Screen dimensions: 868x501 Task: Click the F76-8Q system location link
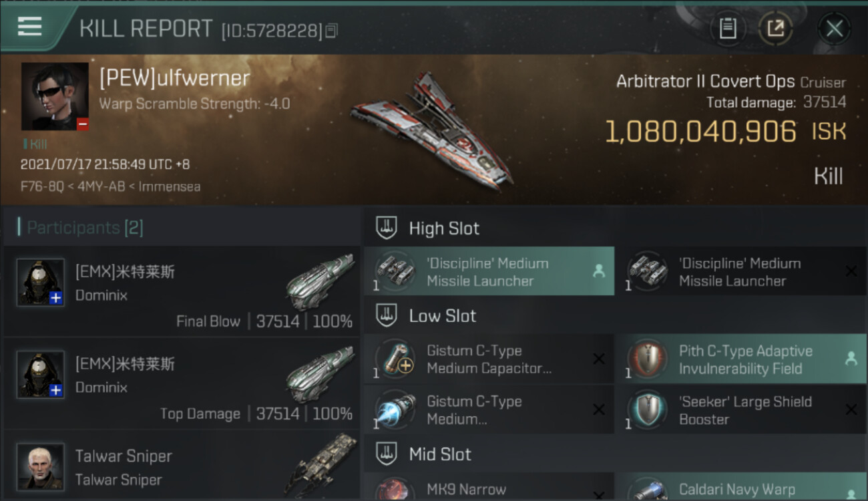43,186
